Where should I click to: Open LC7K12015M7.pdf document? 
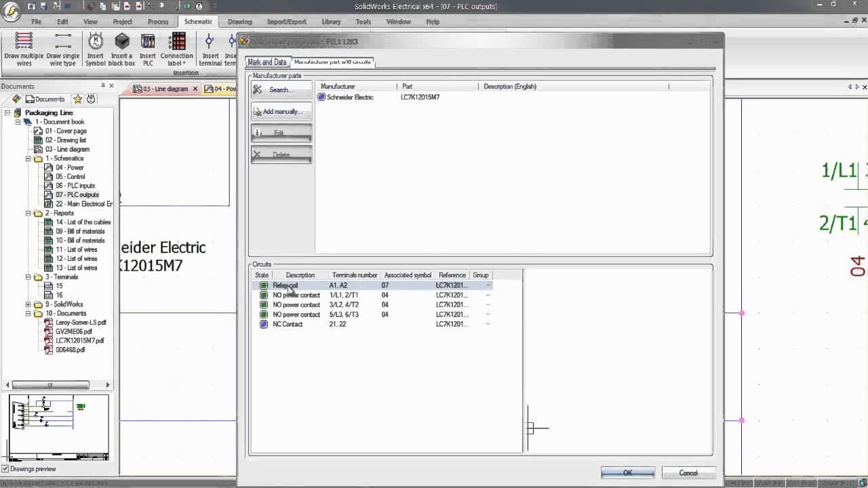(80, 341)
